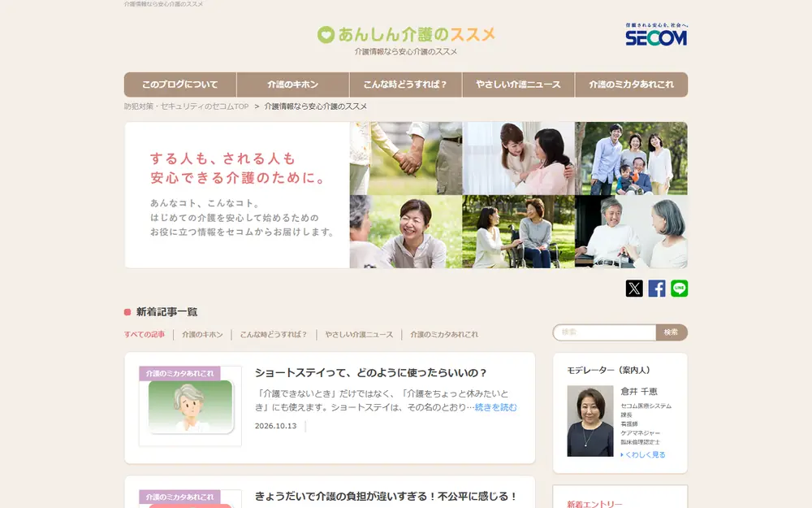Open the short-stay article thumbnail illustration
This screenshot has height=508, width=812.
click(191, 407)
